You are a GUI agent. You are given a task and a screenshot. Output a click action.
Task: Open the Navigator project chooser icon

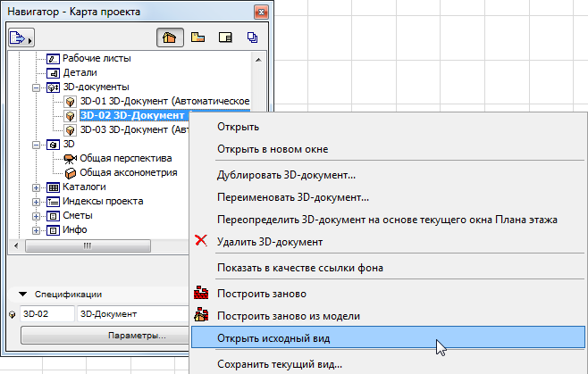click(x=21, y=37)
